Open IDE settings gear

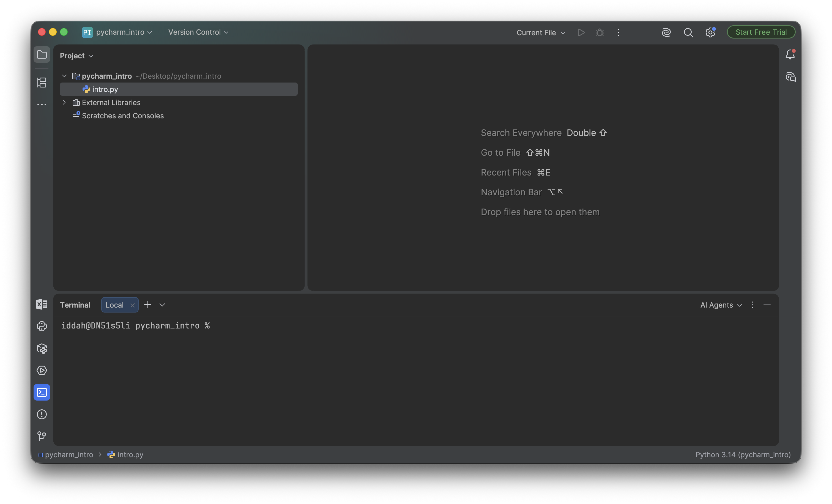point(710,32)
